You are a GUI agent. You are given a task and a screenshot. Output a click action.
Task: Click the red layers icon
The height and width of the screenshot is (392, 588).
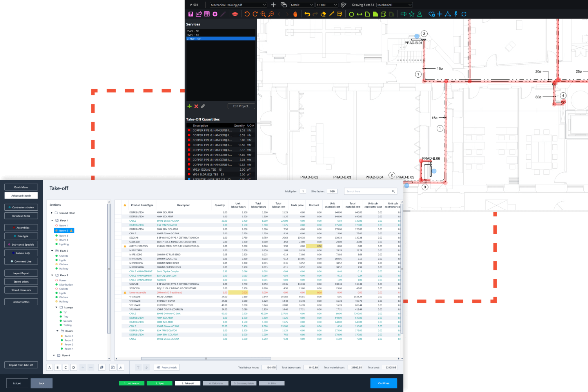pos(235,14)
